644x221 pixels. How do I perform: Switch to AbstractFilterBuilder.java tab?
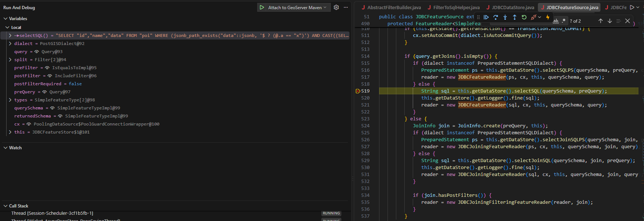[x=391, y=7]
